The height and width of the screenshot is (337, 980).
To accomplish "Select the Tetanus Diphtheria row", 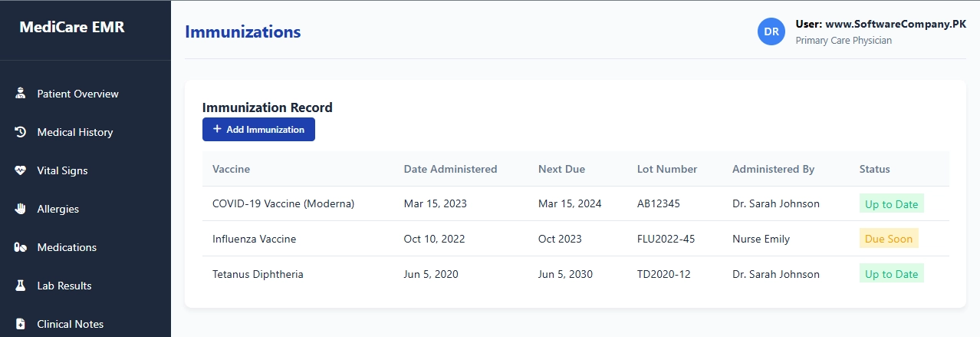I will coord(258,274).
